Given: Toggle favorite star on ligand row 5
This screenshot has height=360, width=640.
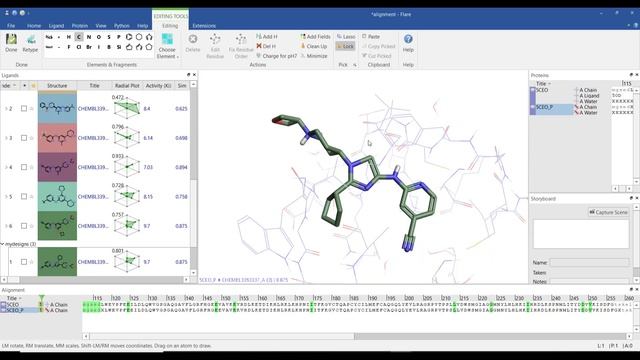Looking at the screenshot, I should pos(31,196).
